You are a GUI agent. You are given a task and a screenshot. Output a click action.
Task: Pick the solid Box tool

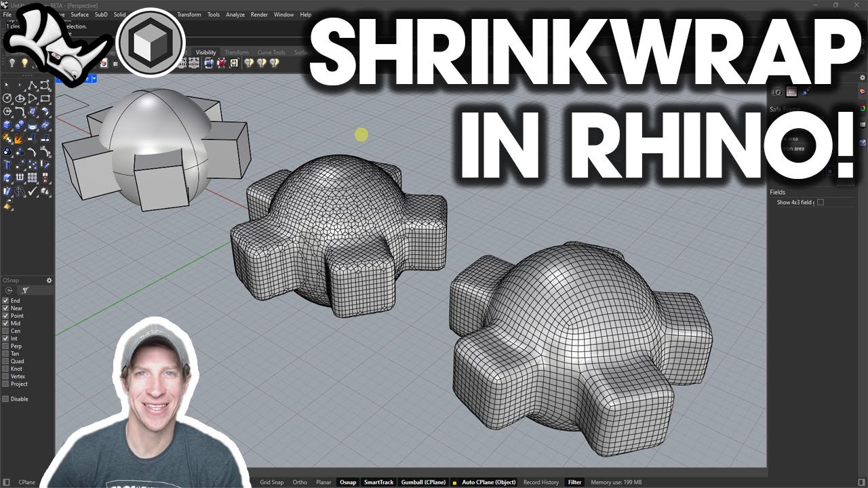pos(7,125)
